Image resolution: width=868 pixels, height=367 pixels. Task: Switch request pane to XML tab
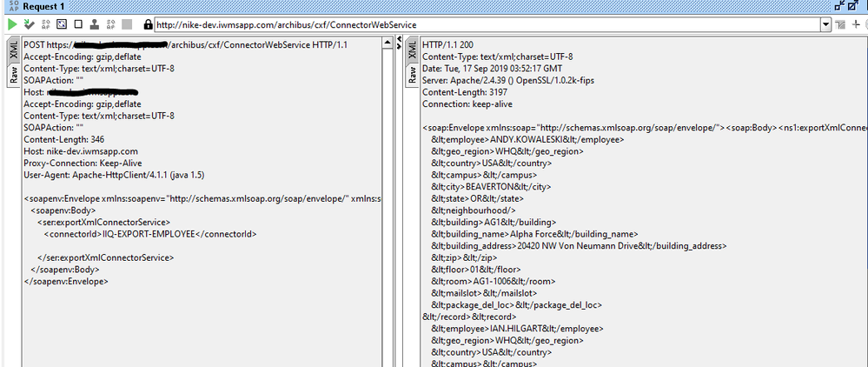(13, 50)
